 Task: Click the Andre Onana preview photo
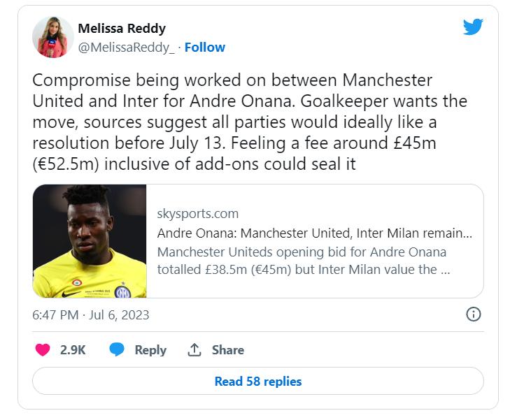90,241
